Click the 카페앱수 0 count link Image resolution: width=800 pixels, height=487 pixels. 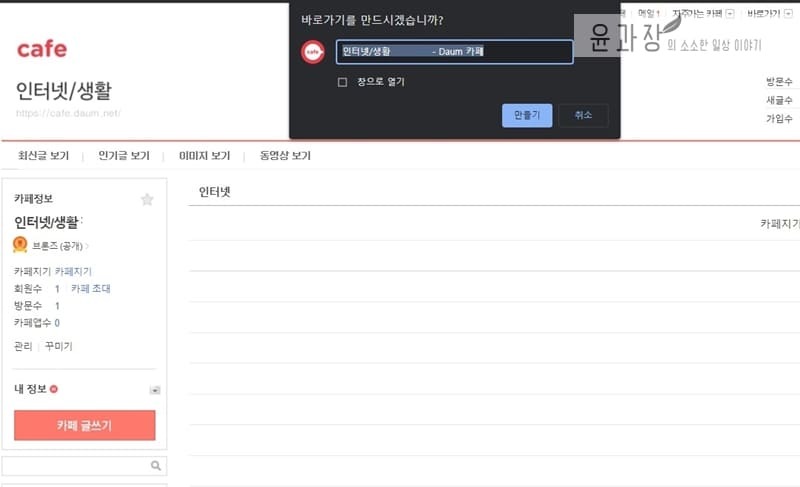coord(57,323)
